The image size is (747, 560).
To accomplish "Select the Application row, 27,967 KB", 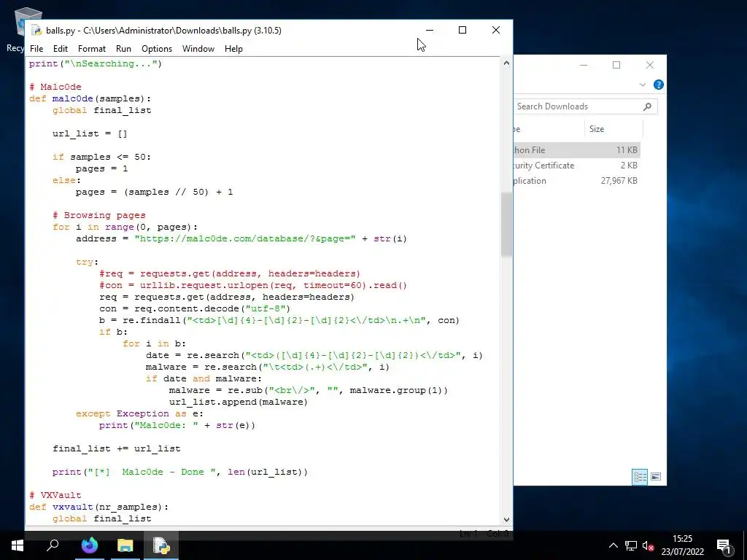I will 576,181.
